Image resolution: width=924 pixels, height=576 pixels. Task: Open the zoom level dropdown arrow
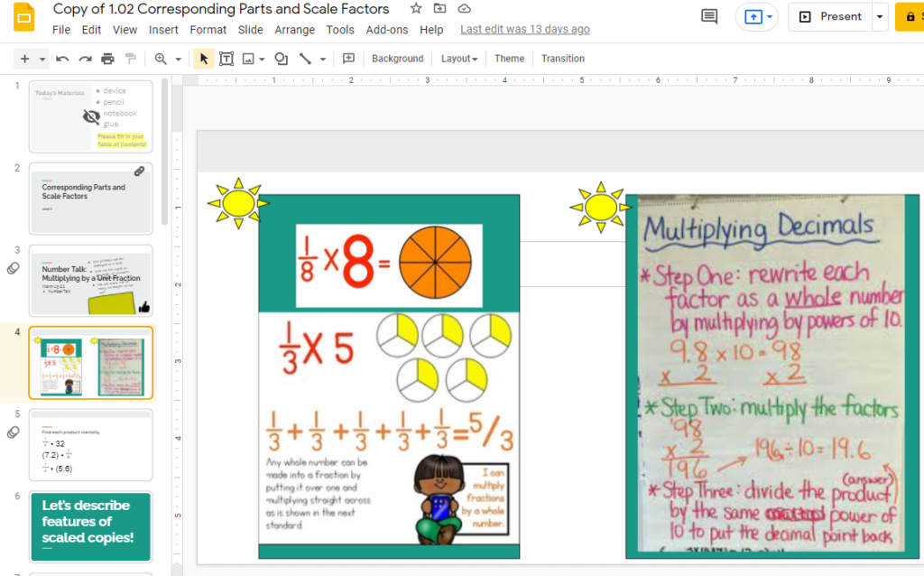(178, 59)
